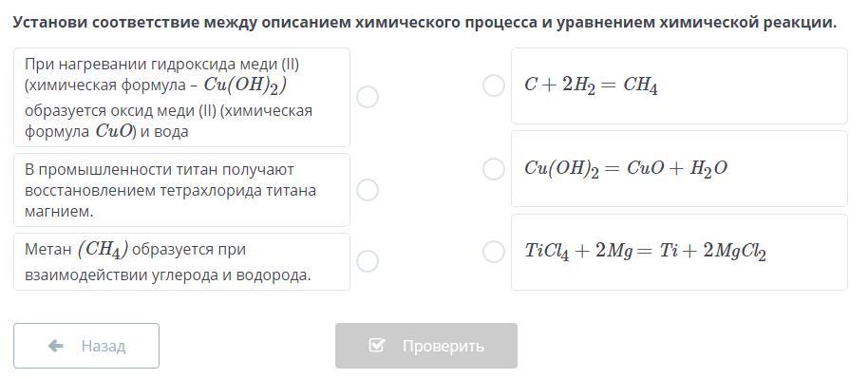Click the equation text Cu(OH)2 = CuO + H2O
The image size is (868, 379).
click(626, 169)
